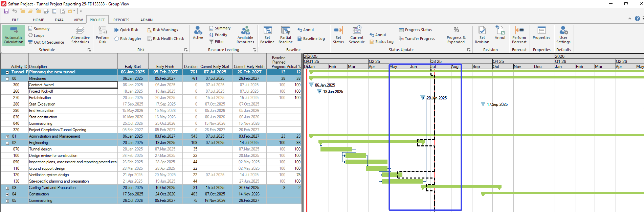Viewport: 644px width, 212px height.
Task: Annul the baseline
Action: [306, 30]
